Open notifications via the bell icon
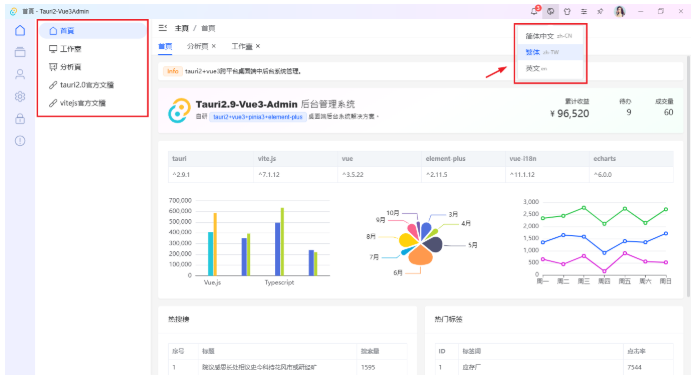The height and width of the screenshot is (380, 695). tap(534, 11)
